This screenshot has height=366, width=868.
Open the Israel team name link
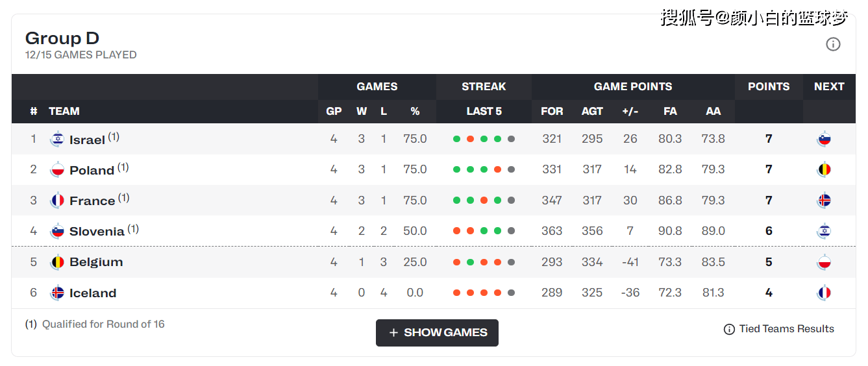(87, 140)
